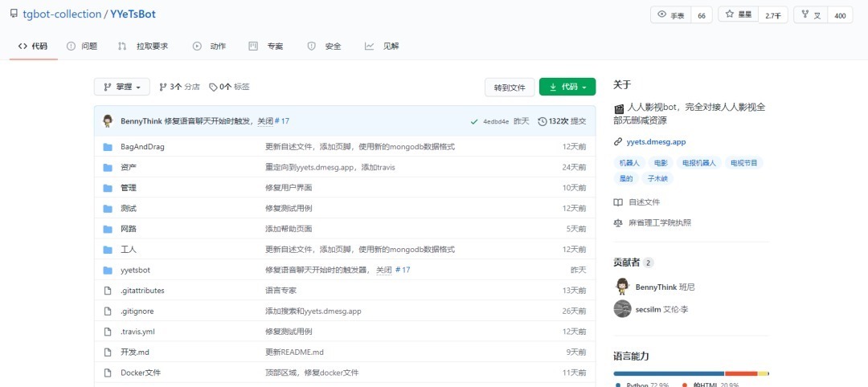The width and height of the screenshot is (868, 387).
Task: Click the 测试 folder icon
Action: 108,209
